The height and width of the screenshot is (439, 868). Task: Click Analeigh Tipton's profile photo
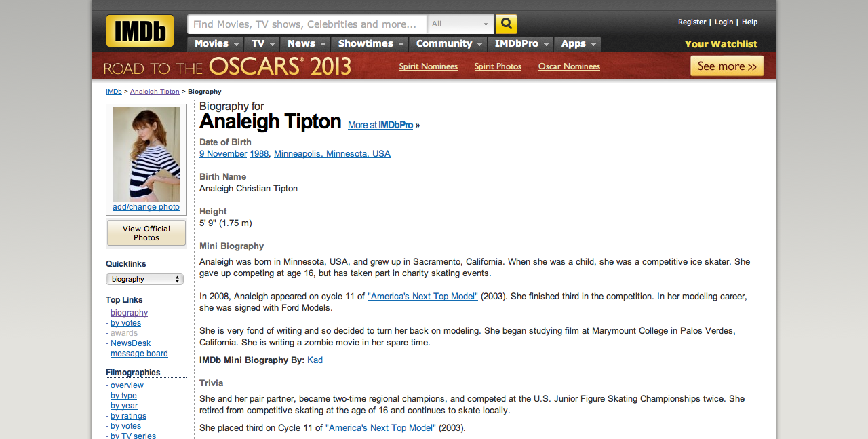point(146,154)
